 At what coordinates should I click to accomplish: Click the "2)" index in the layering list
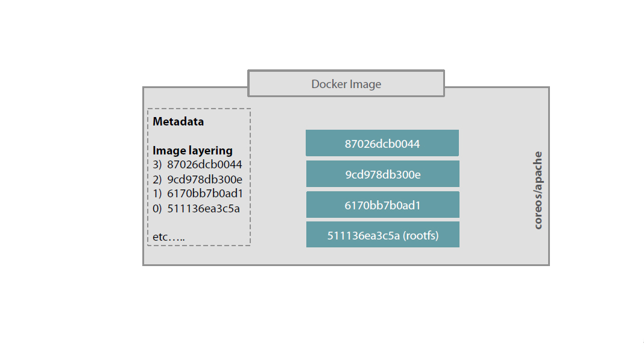pyautogui.click(x=157, y=179)
